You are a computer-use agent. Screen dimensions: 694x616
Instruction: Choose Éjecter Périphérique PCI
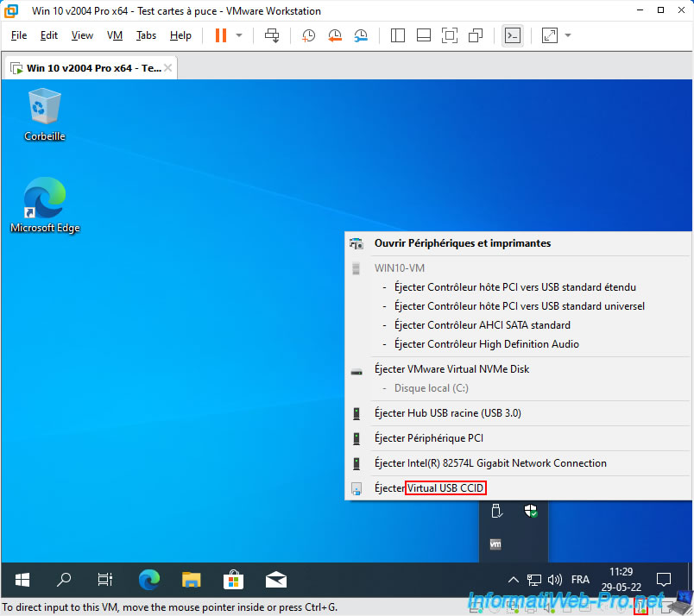click(518, 438)
